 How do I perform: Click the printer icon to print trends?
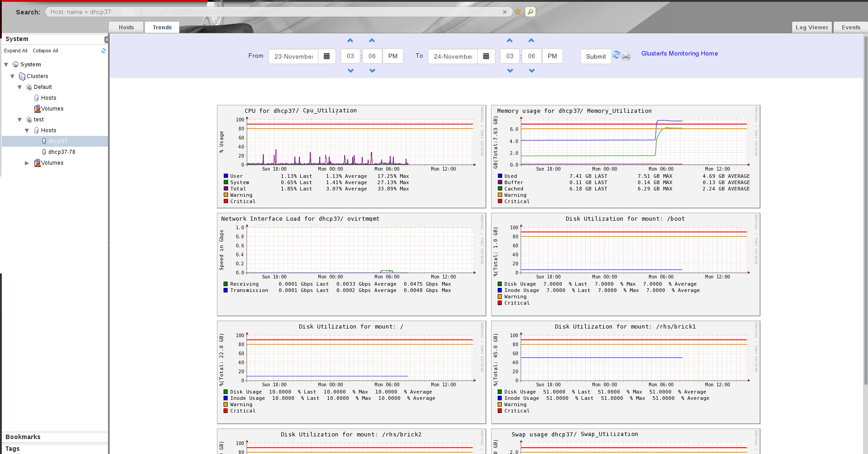(626, 56)
